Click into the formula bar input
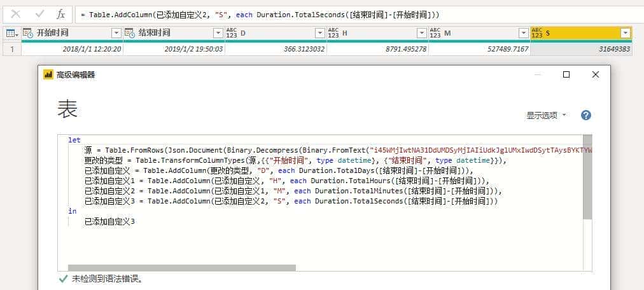 click(x=360, y=15)
